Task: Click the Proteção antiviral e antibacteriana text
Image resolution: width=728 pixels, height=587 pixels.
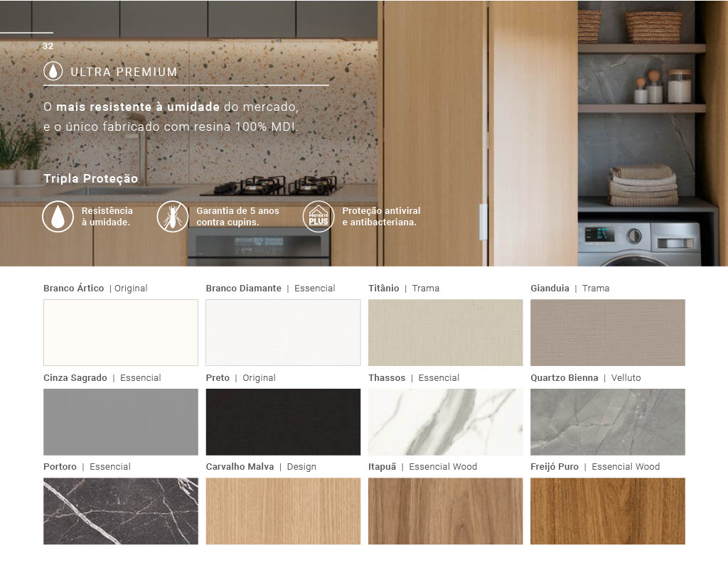Action: pyautogui.click(x=381, y=217)
